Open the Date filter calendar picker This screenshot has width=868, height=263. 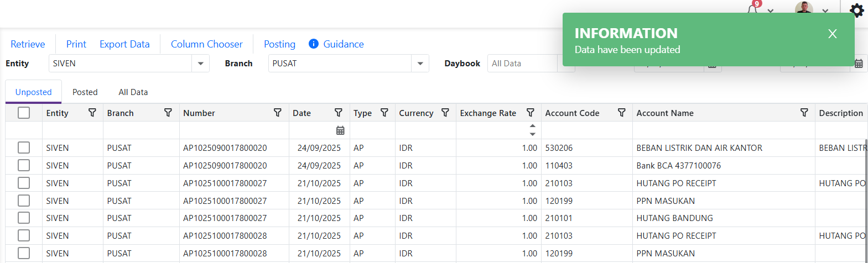[x=340, y=130]
